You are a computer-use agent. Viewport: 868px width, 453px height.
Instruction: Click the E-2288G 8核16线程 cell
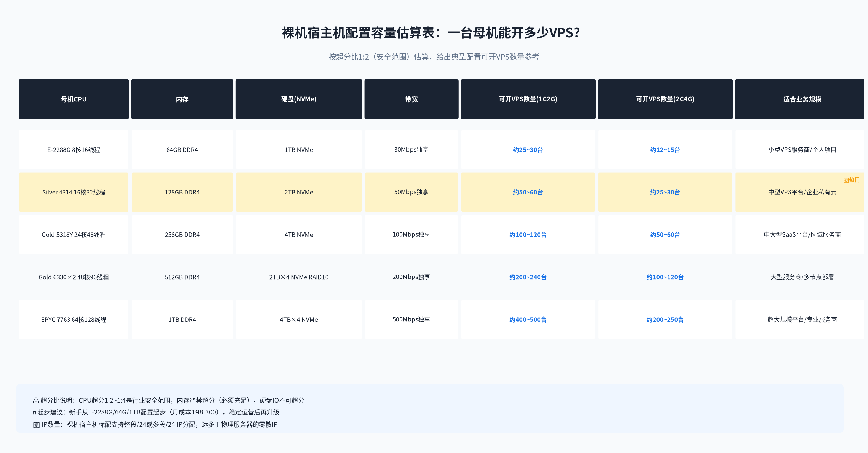click(x=73, y=150)
